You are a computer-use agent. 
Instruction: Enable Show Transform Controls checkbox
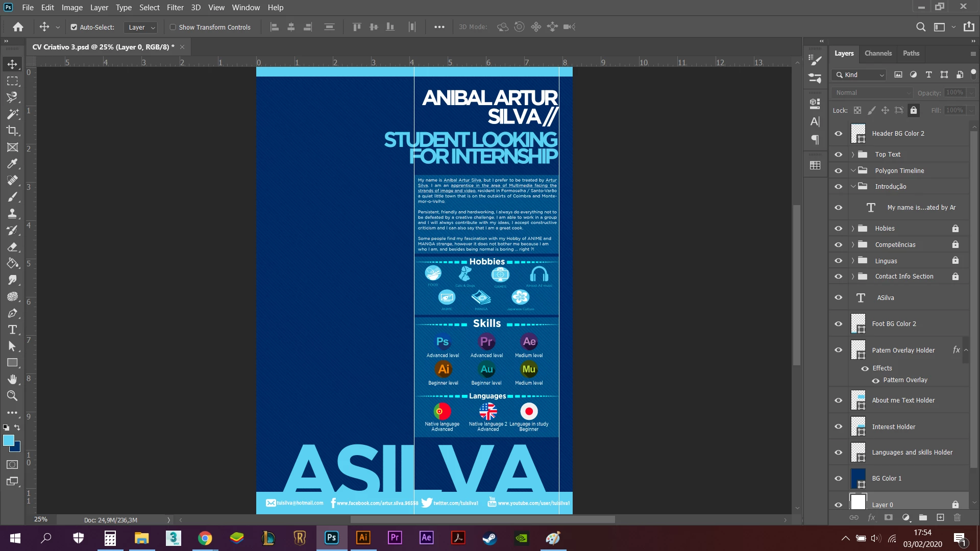[173, 27]
